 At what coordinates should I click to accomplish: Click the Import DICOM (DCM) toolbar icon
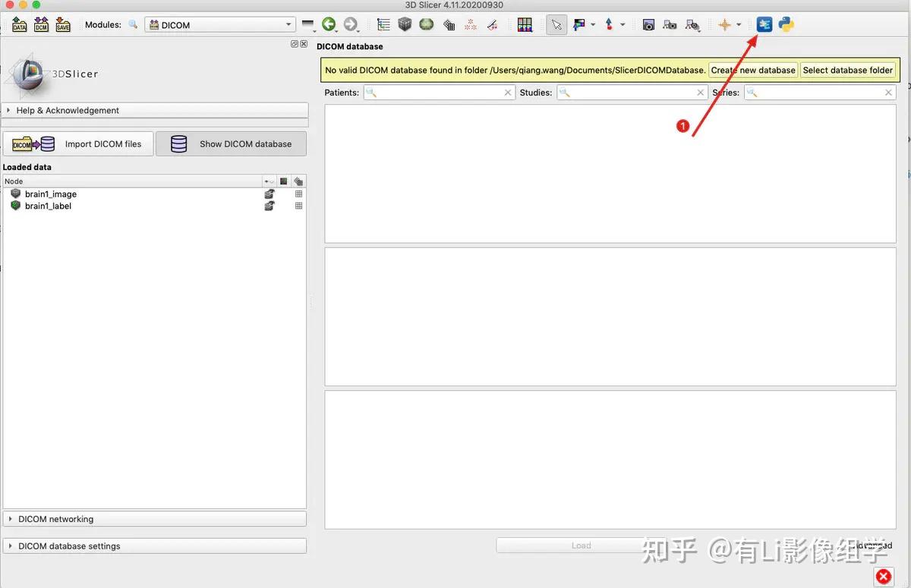tap(41, 24)
